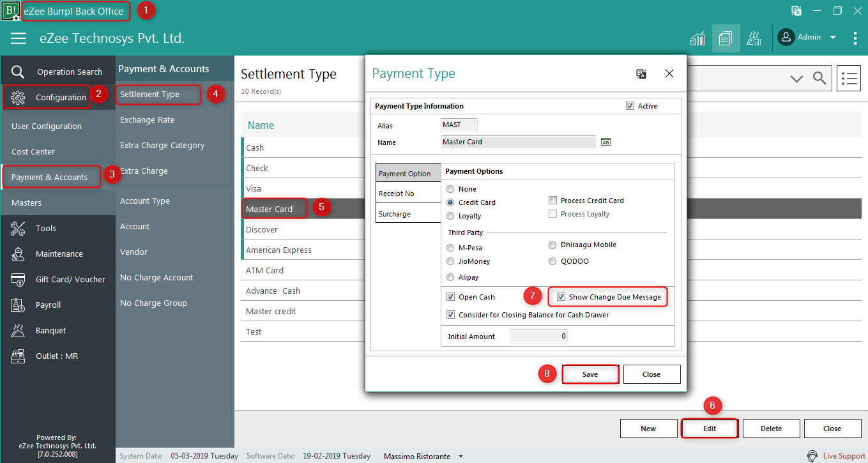Screen dimensions: 868x463
Task: Click the Admin user avatar icon
Action: 786,37
